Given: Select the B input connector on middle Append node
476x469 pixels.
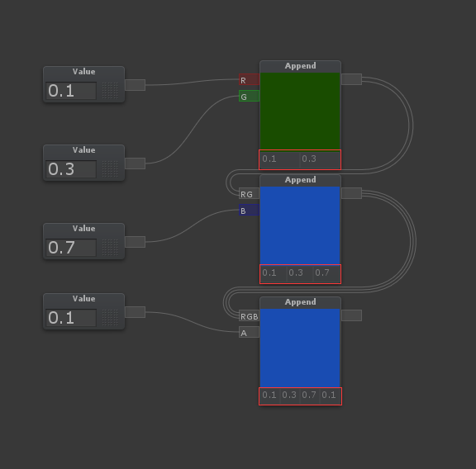Looking at the screenshot, I should (x=249, y=210).
